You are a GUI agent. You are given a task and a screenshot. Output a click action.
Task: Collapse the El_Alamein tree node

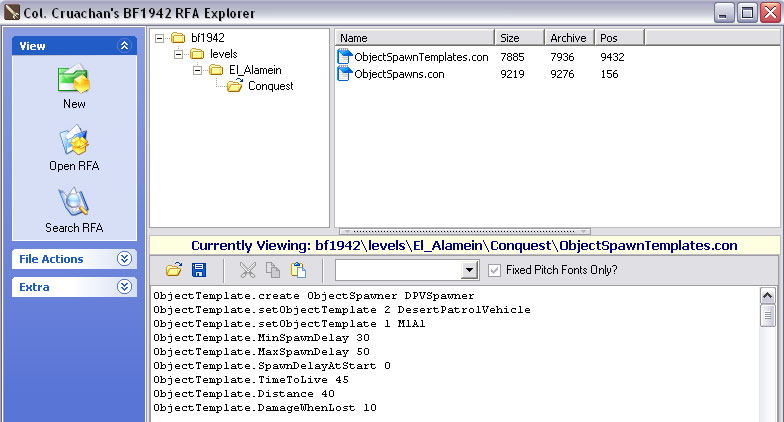pos(198,70)
